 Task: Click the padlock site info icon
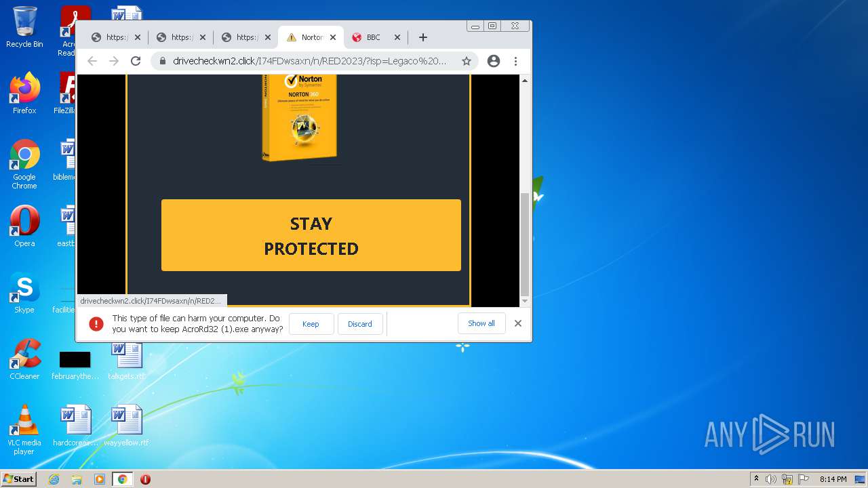coord(163,61)
